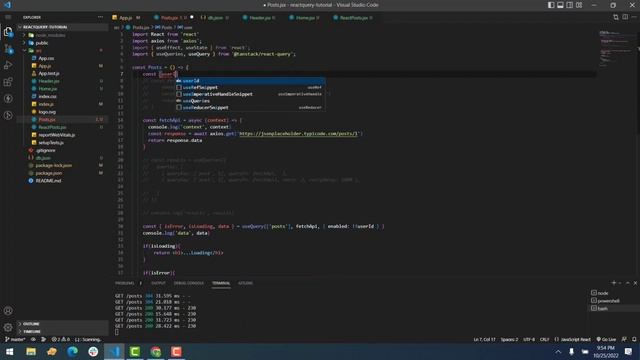Click Ln 7, Col 17 position indicator
This screenshot has width=640, height=360.
click(x=484, y=339)
